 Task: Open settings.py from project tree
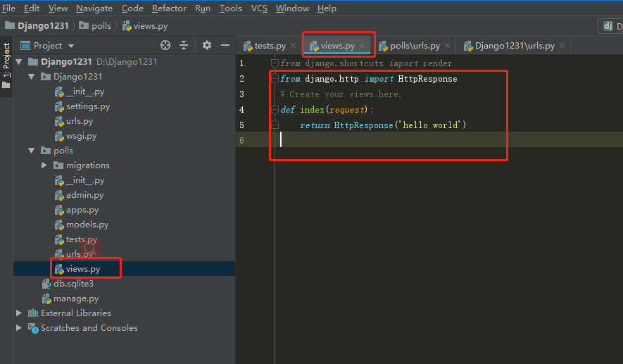coord(87,106)
